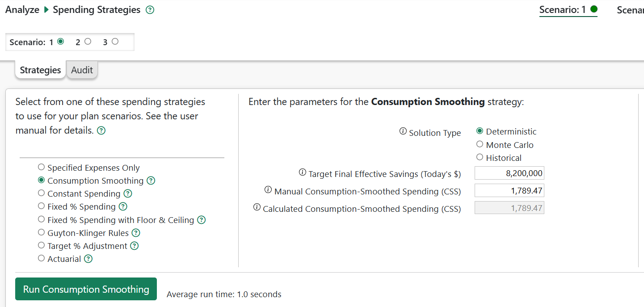The height and width of the screenshot is (307, 644).
Task: Click Target Final Effective Savings input field
Action: [x=509, y=173]
